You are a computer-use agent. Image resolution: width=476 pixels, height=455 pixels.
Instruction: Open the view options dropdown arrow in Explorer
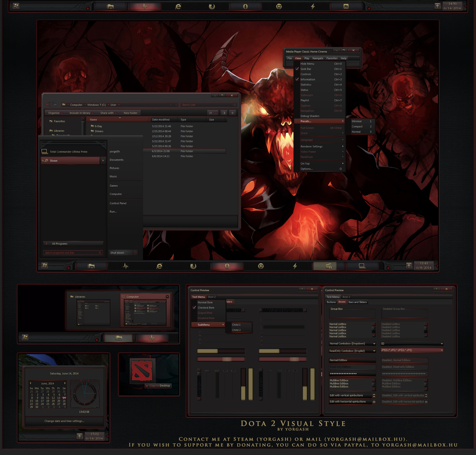pyautogui.click(x=216, y=113)
